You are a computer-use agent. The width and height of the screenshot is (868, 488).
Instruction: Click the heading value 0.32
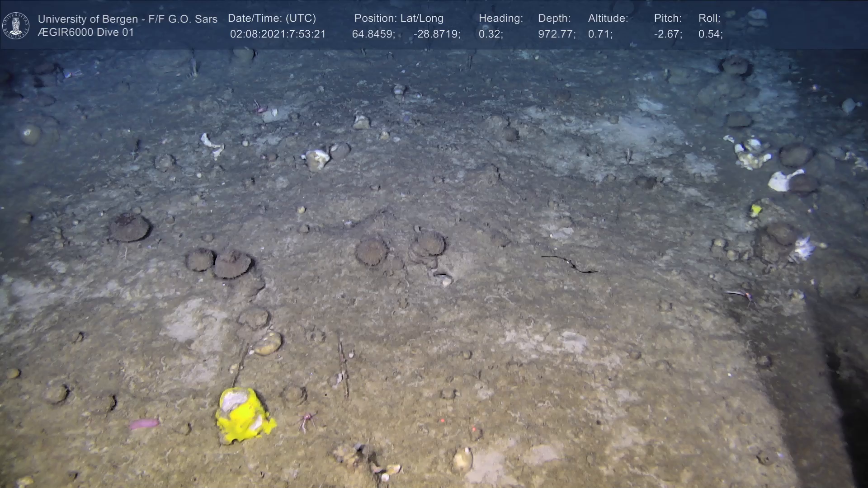490,34
